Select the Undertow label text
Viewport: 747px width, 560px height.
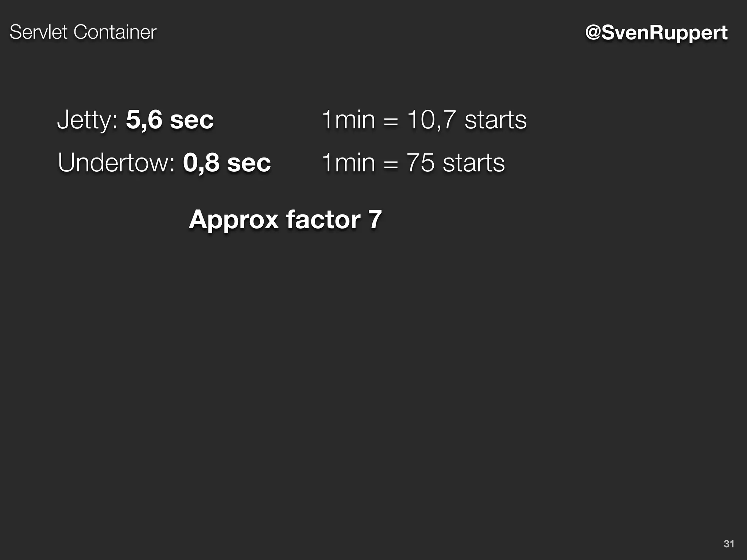(116, 163)
